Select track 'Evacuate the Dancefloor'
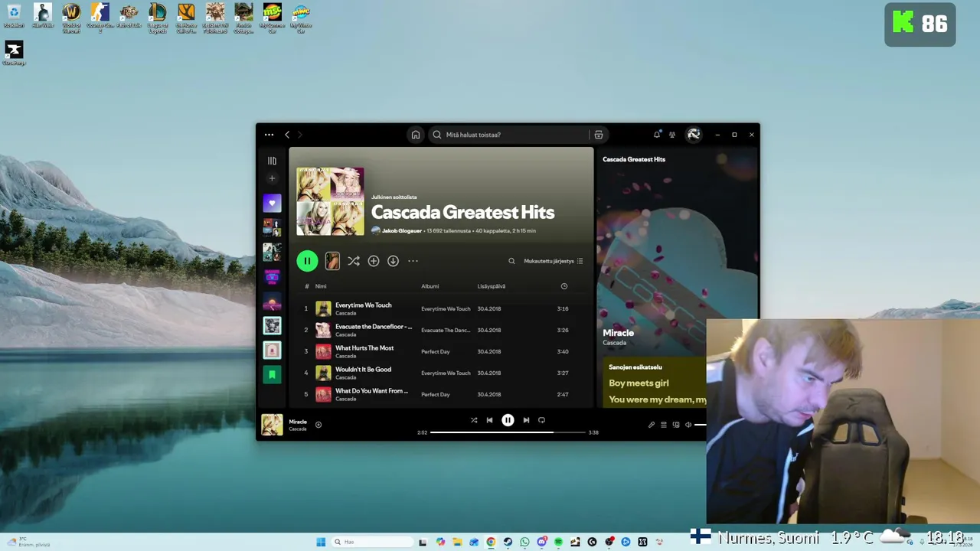Screen dimensions: 980x551 pyautogui.click(x=373, y=327)
